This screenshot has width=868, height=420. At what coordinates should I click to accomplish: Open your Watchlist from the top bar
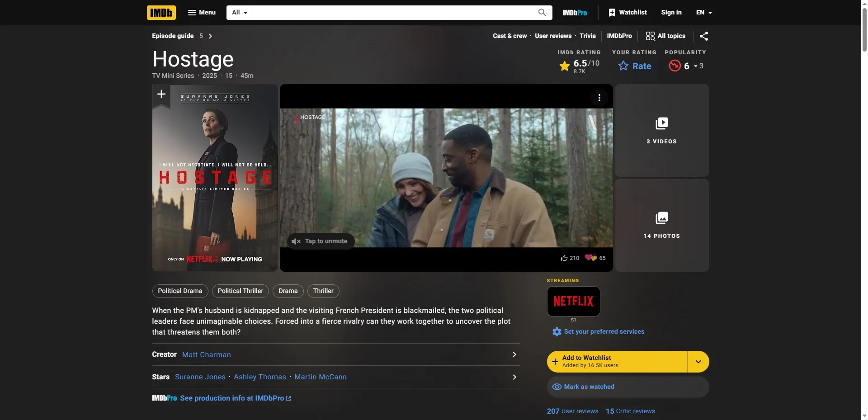click(x=627, y=12)
